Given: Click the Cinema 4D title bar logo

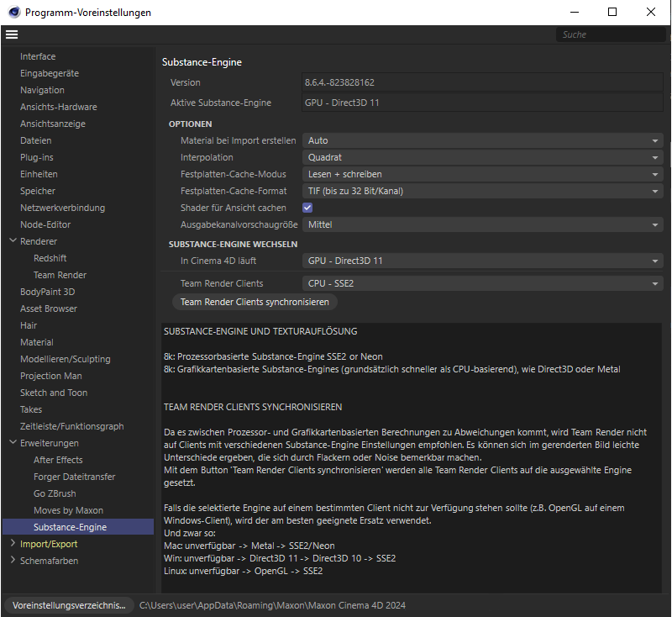Looking at the screenshot, I should (x=14, y=12).
